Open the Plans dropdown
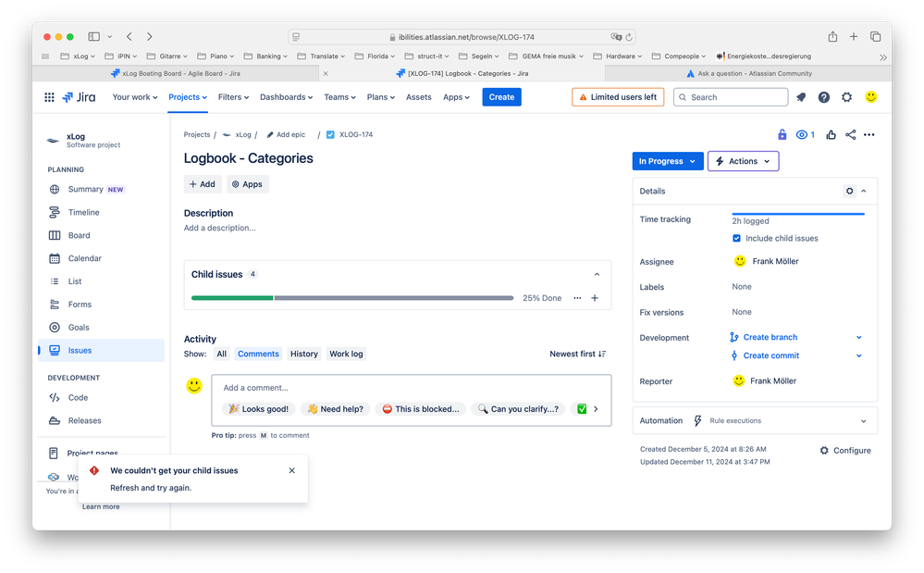 tap(381, 97)
